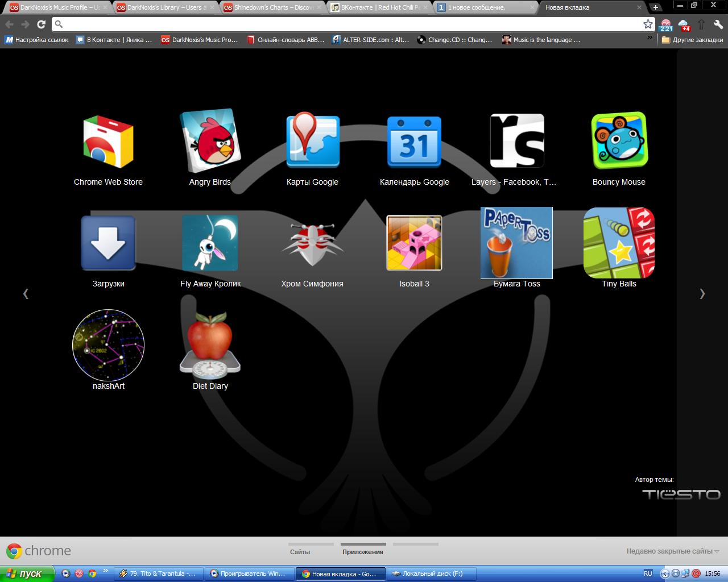Viewport: 728px width, 582px height.
Task: Open the Настройка ссылок bookmark
Action: click(37, 40)
